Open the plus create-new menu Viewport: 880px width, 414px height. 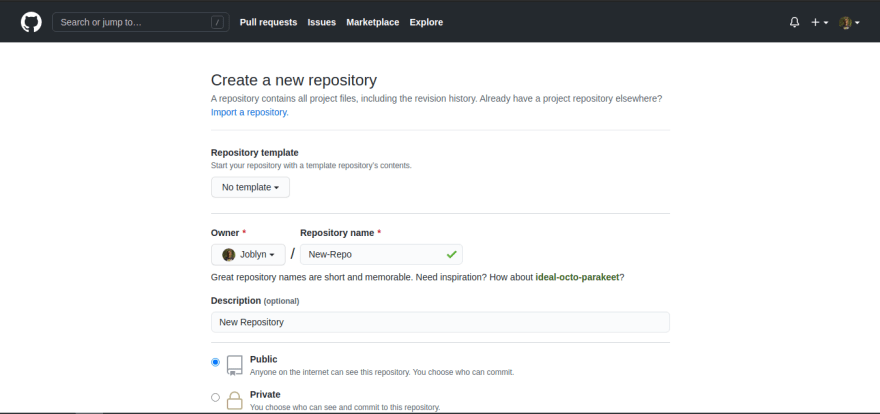[x=819, y=22]
